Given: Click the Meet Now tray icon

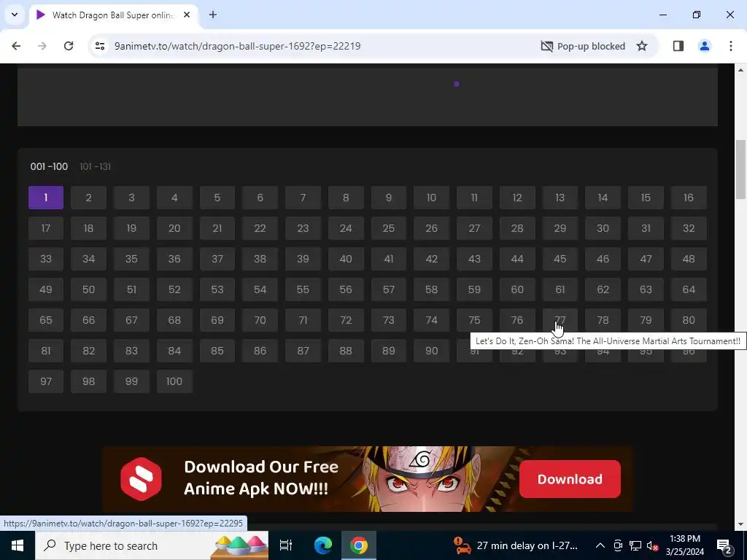Looking at the screenshot, I should (x=618, y=545).
